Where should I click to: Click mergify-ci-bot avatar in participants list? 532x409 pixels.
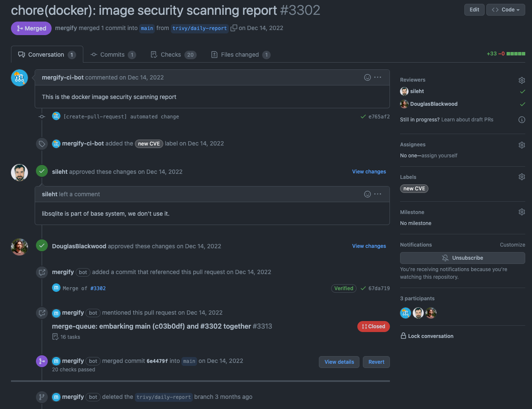[x=406, y=313]
